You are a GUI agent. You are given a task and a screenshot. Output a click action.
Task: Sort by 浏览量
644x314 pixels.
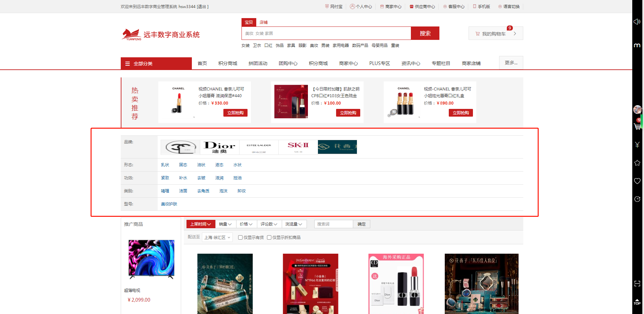click(294, 224)
